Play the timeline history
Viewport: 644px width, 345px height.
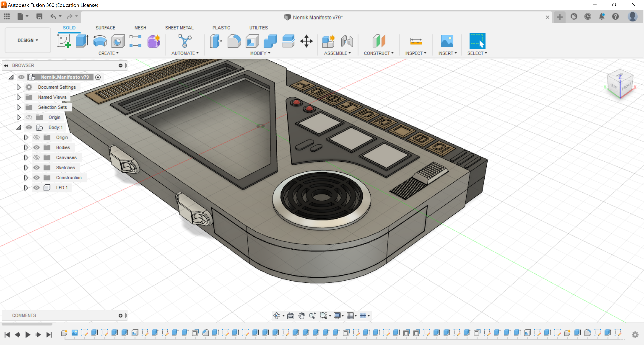(x=28, y=334)
